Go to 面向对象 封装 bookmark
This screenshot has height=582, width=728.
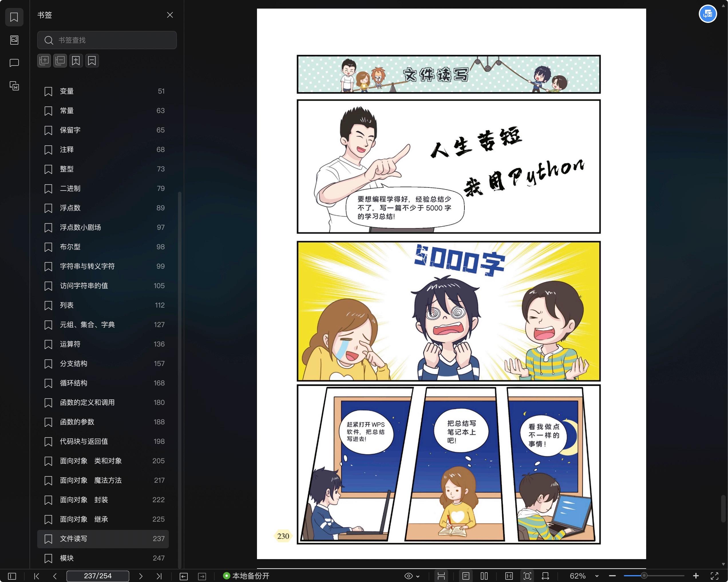coord(103,500)
